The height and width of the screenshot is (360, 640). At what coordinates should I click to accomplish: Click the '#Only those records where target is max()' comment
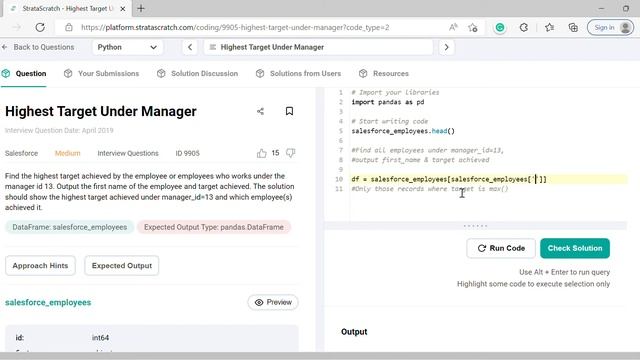pos(430,189)
